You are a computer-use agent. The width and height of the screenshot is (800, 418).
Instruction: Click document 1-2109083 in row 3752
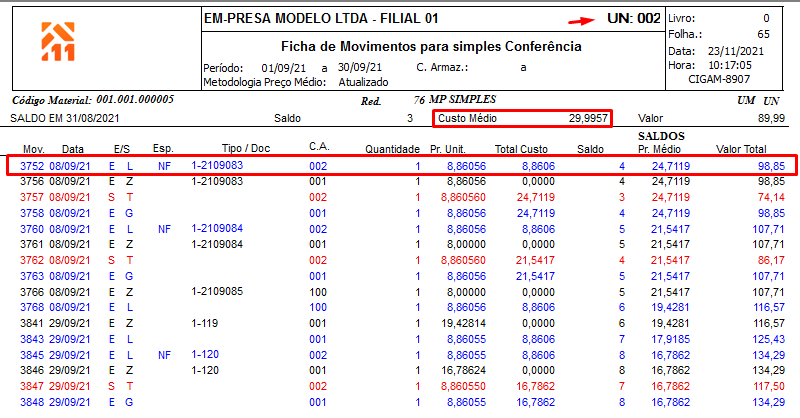click(x=217, y=165)
